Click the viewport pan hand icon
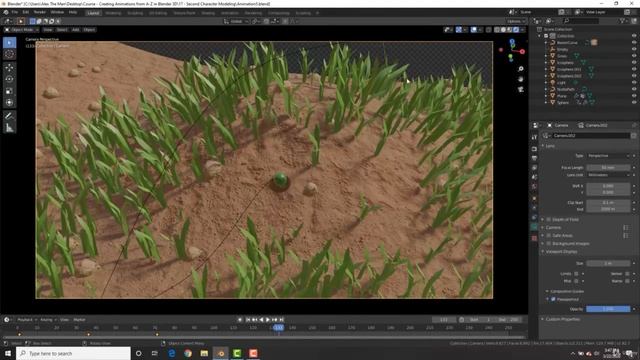 [x=520, y=79]
